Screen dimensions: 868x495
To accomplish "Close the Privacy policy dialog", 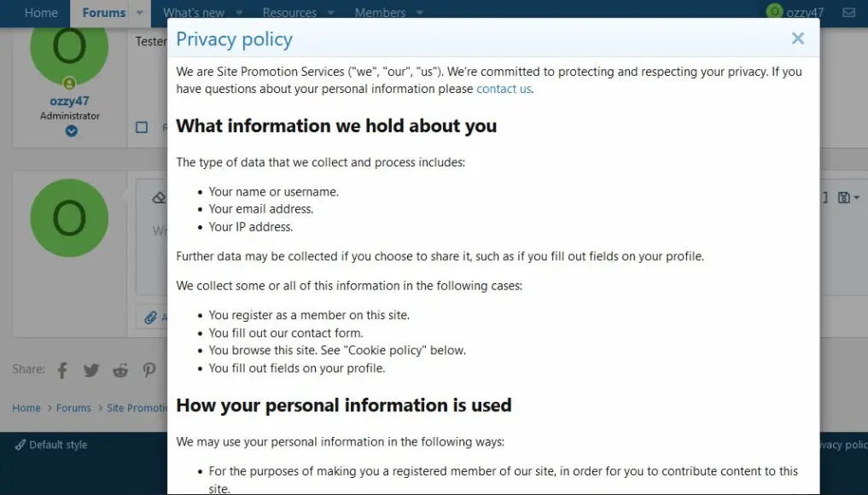I will tap(797, 38).
